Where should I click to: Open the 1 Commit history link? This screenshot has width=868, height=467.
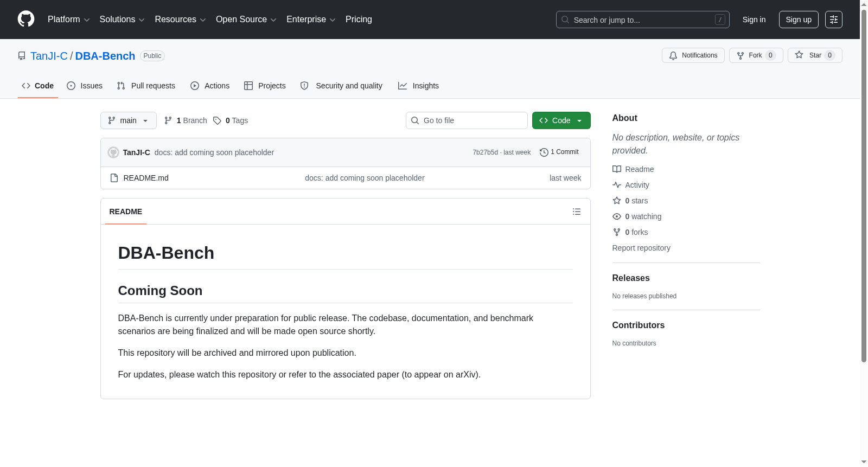(559, 152)
